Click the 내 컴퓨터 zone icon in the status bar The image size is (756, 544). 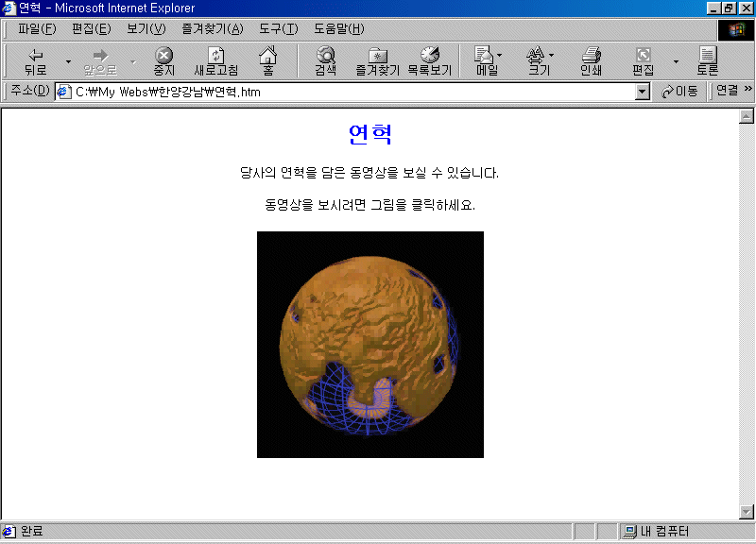pyautogui.click(x=629, y=532)
